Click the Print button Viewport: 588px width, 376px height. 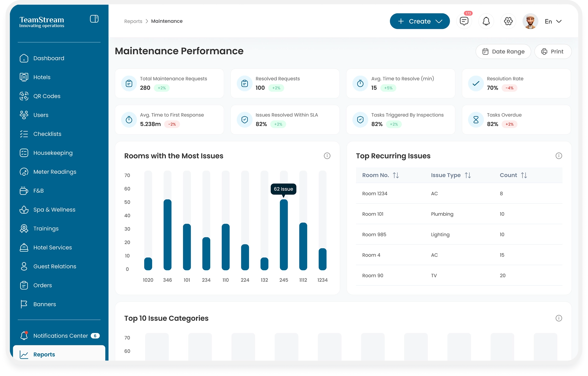tap(553, 51)
